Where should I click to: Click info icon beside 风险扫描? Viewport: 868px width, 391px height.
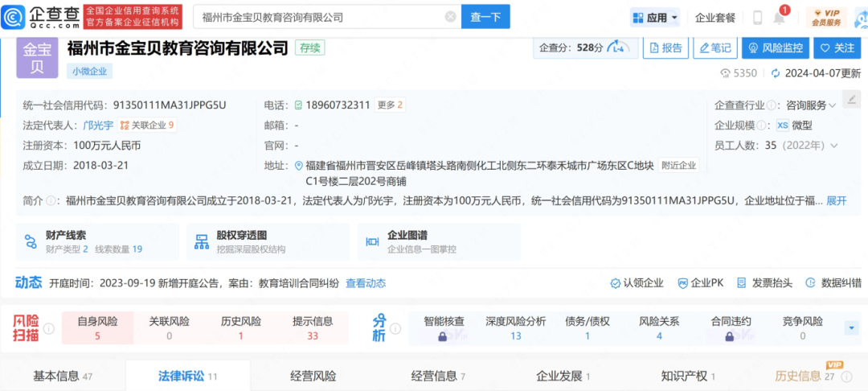[x=49, y=328]
